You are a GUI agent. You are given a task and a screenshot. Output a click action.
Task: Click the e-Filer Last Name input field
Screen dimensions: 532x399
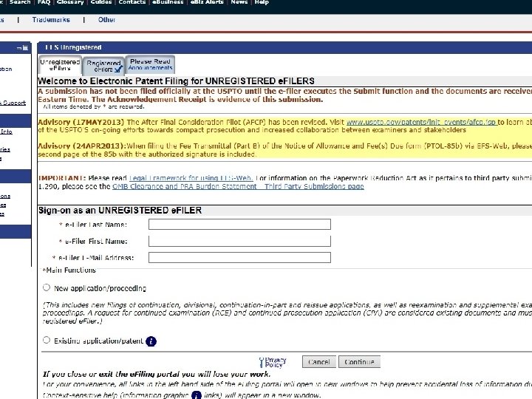click(x=239, y=225)
